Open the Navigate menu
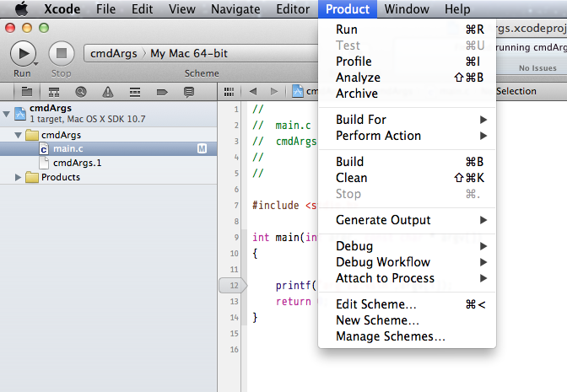 235,9
